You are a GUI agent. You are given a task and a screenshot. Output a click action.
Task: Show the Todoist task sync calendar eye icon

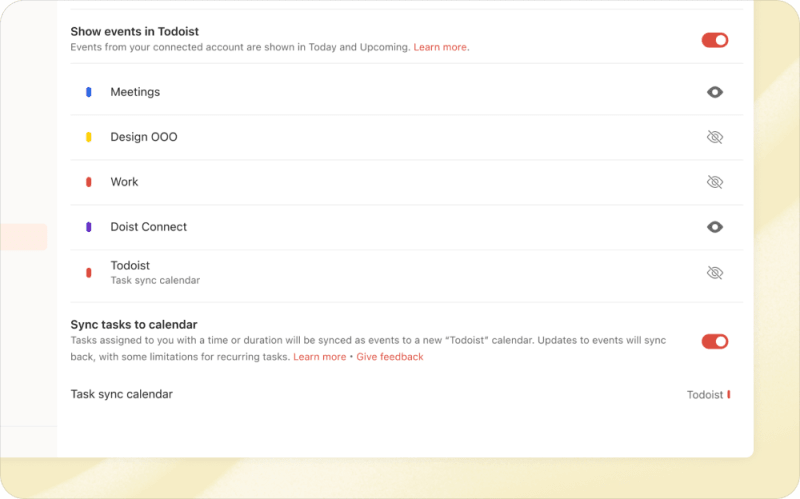point(714,272)
